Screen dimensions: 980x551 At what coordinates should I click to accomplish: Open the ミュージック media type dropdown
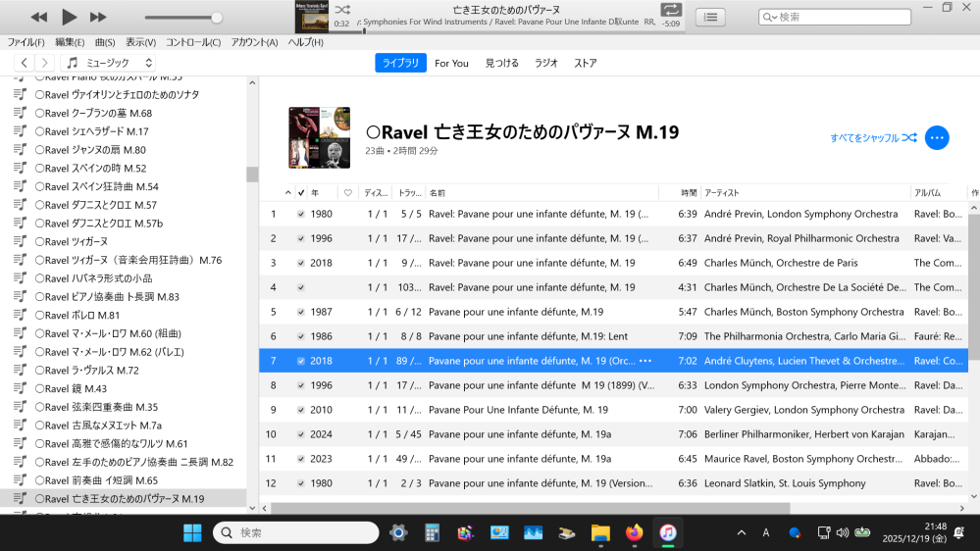(108, 63)
